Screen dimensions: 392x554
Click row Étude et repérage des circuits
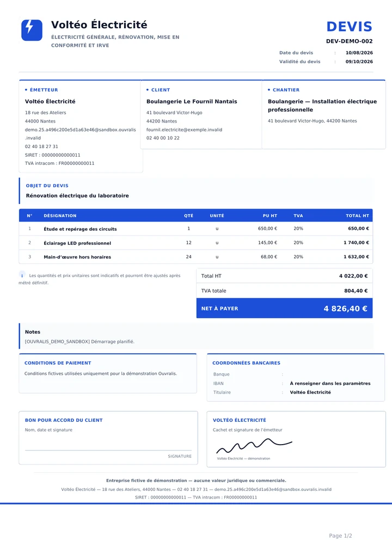click(196, 229)
